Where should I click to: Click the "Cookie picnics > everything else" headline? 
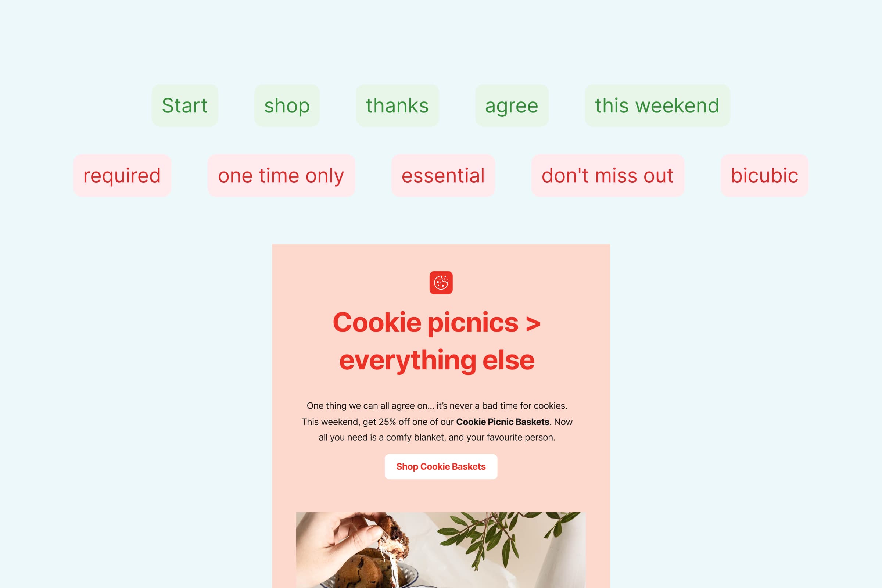[x=437, y=341]
